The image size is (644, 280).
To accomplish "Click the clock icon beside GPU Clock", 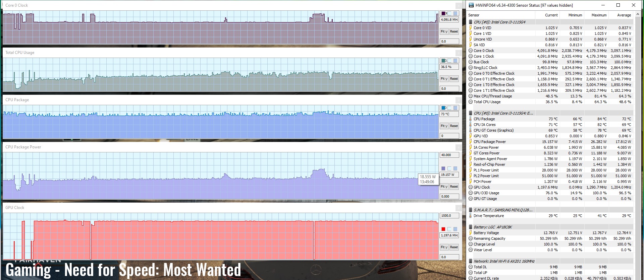I will (x=471, y=187).
